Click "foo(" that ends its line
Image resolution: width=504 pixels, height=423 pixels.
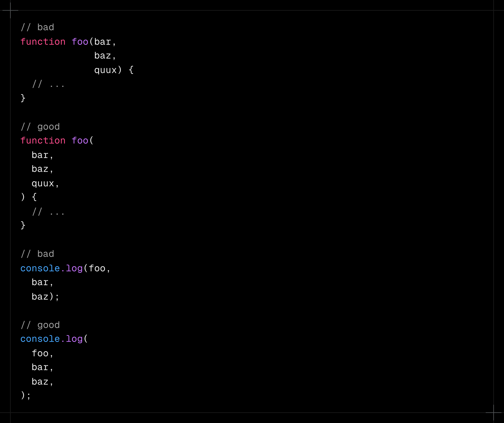(83, 141)
